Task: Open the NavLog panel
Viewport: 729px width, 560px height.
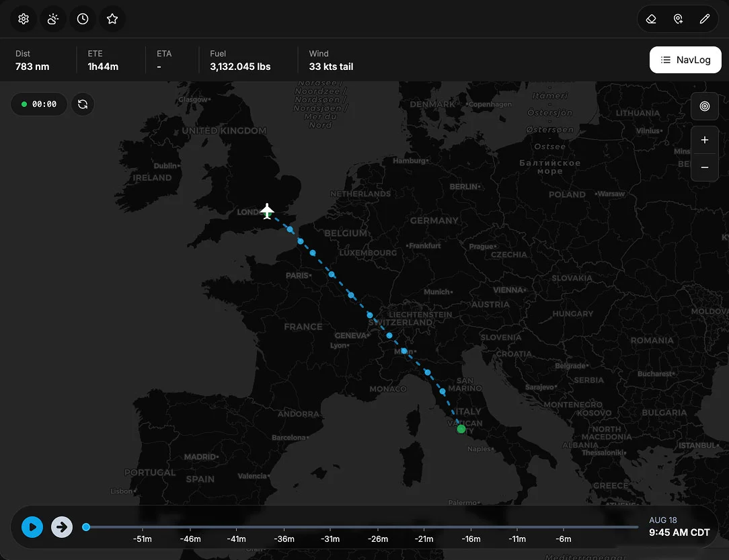Action: click(x=685, y=60)
